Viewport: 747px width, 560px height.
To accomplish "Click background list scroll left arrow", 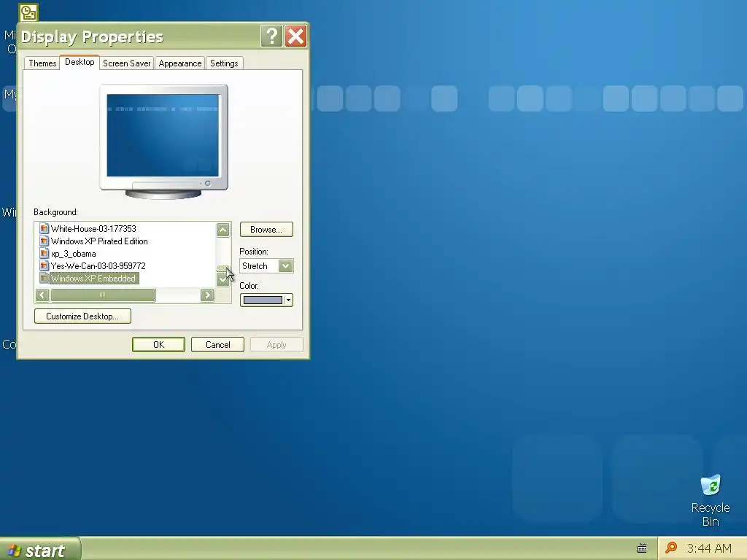I will coord(42,295).
